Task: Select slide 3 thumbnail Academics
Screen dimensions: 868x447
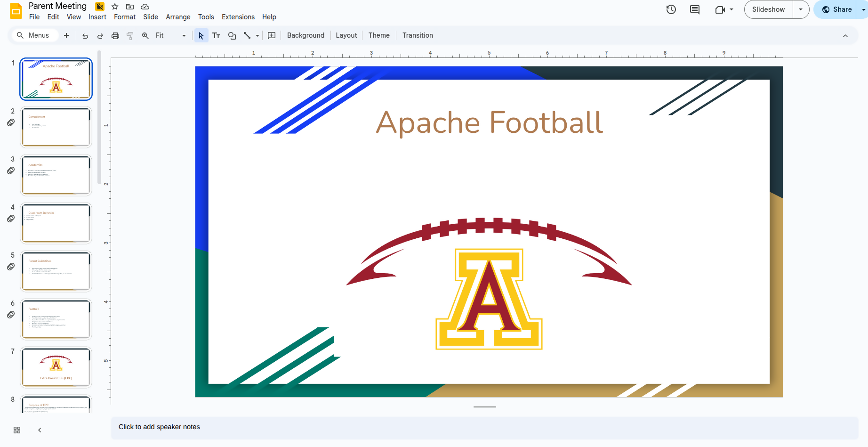Action: 56,175
